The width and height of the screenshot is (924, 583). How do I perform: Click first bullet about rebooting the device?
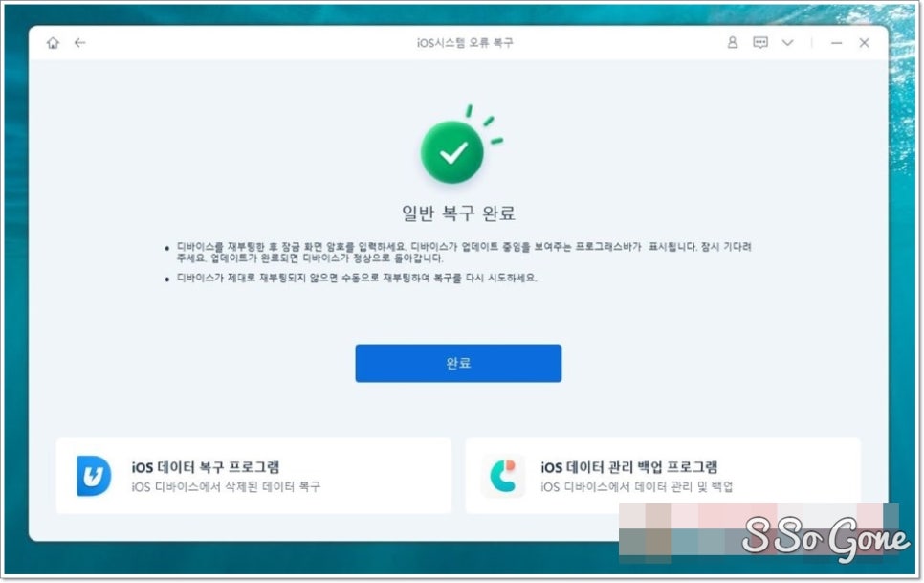pyautogui.click(x=464, y=253)
